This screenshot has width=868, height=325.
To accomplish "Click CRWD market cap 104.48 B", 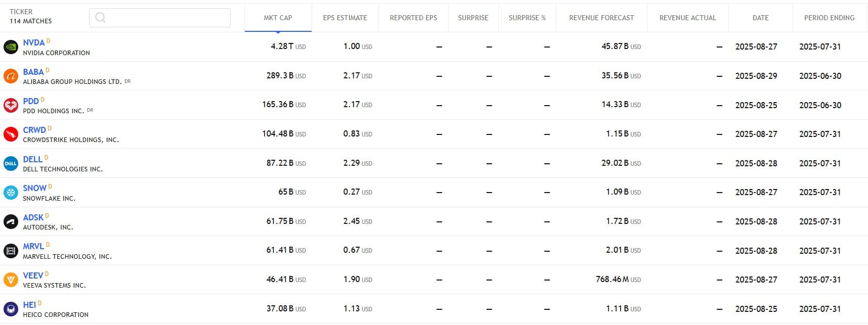I will tap(284, 134).
